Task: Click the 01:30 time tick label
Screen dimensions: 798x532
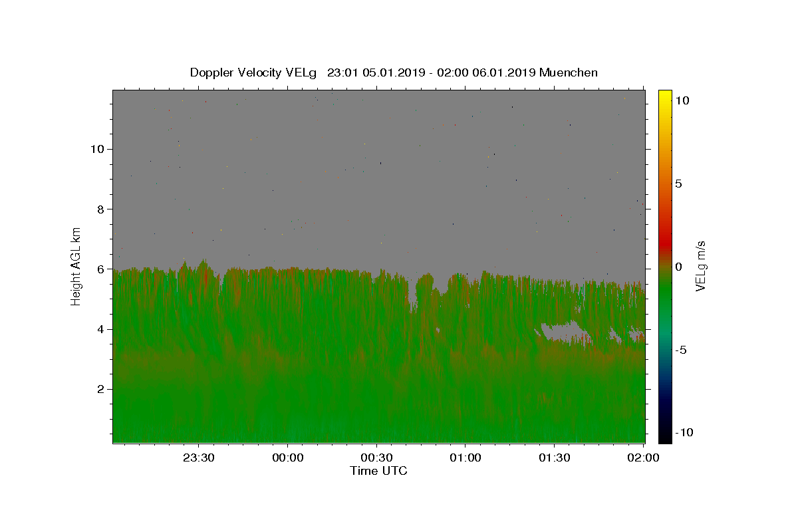Action: tap(555, 458)
